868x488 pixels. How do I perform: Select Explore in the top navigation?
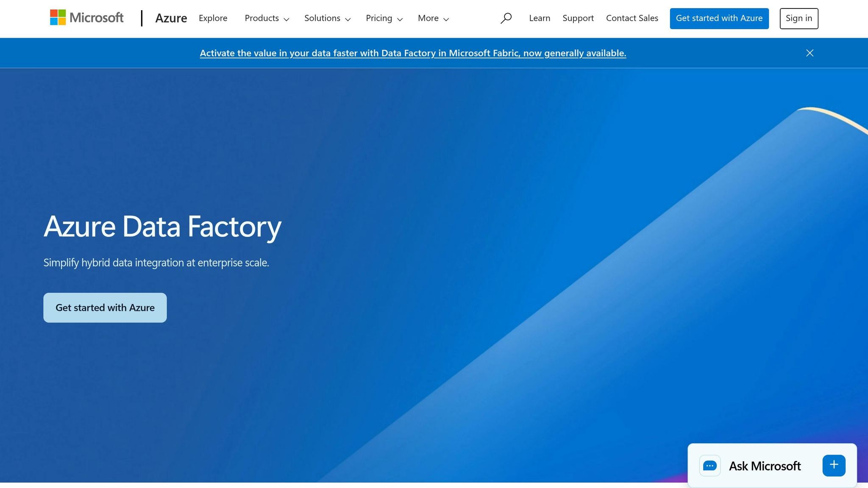point(213,18)
